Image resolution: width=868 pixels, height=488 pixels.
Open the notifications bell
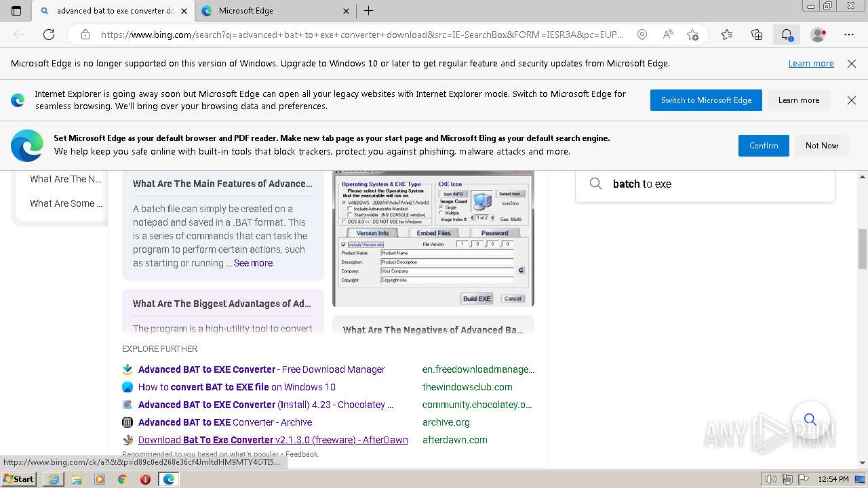click(x=787, y=35)
